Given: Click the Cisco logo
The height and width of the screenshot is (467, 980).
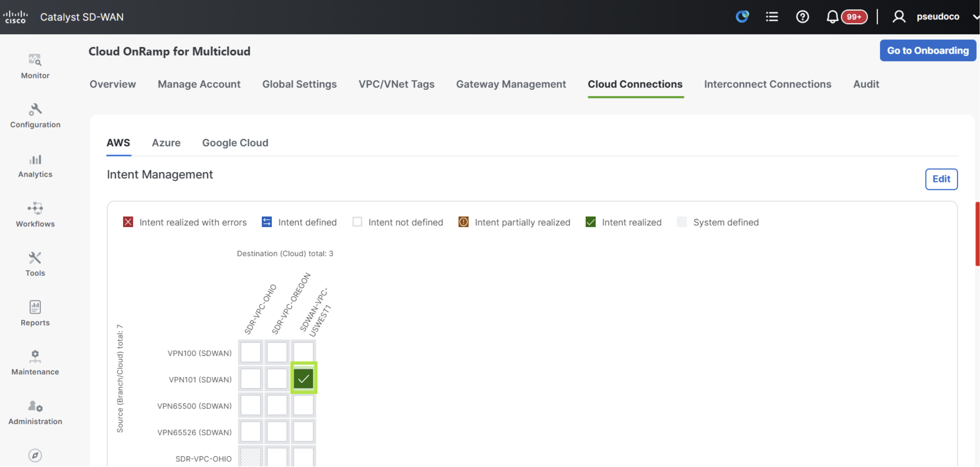Looking at the screenshot, I should 15,17.
